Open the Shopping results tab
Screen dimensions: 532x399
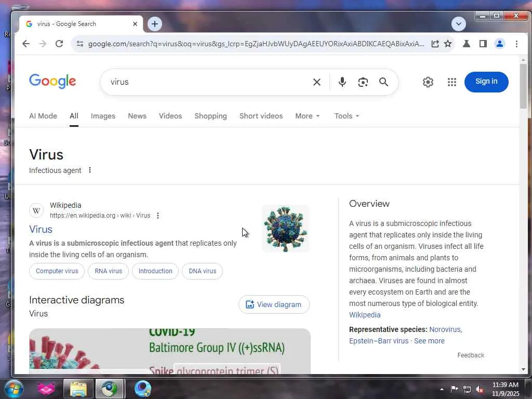211,116
